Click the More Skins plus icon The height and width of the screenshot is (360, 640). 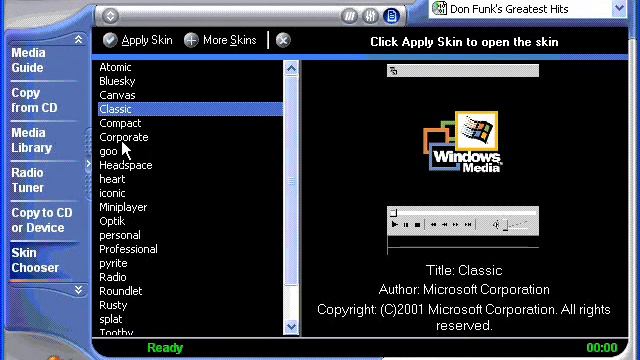[191, 40]
